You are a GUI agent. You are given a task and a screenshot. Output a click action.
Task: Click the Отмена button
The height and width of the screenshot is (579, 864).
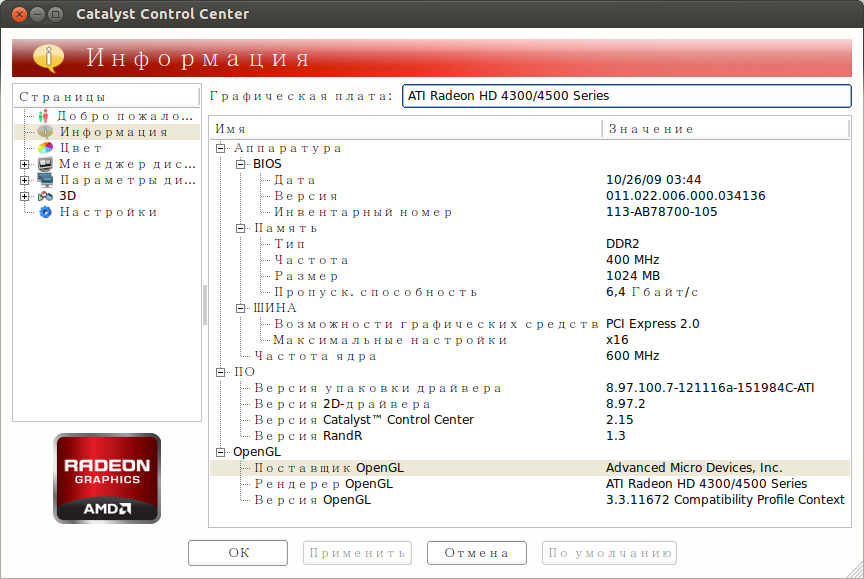tap(477, 553)
